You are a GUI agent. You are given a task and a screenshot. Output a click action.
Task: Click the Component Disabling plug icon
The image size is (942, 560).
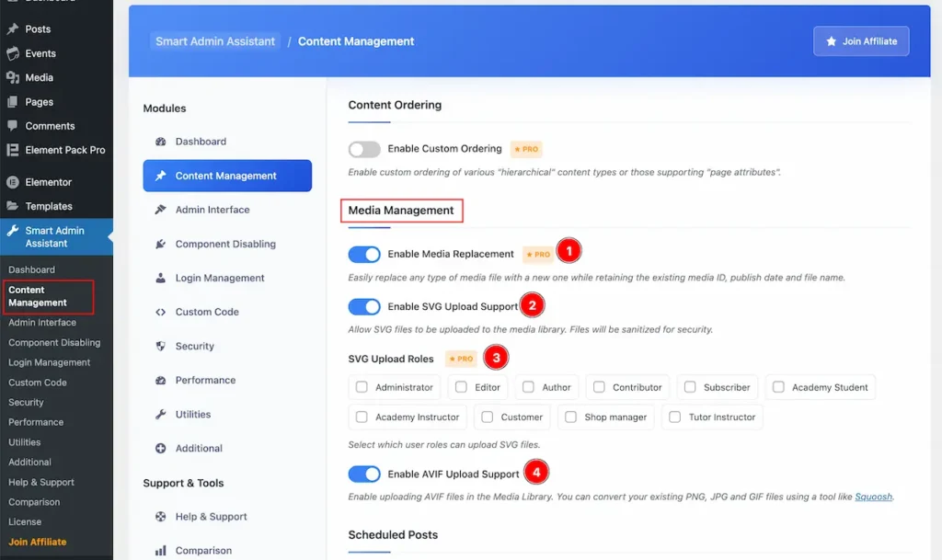pos(160,244)
